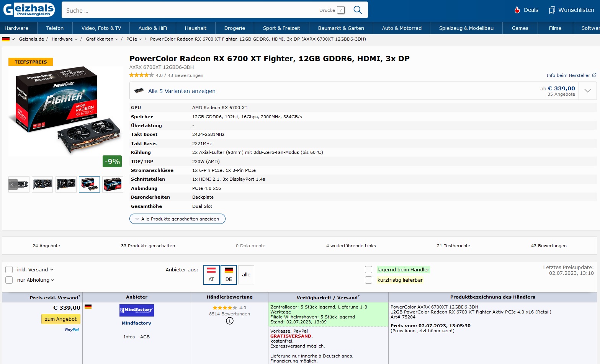The width and height of the screenshot is (600, 364).
Task: Open Sport & Freizeit menu
Action: [281, 28]
